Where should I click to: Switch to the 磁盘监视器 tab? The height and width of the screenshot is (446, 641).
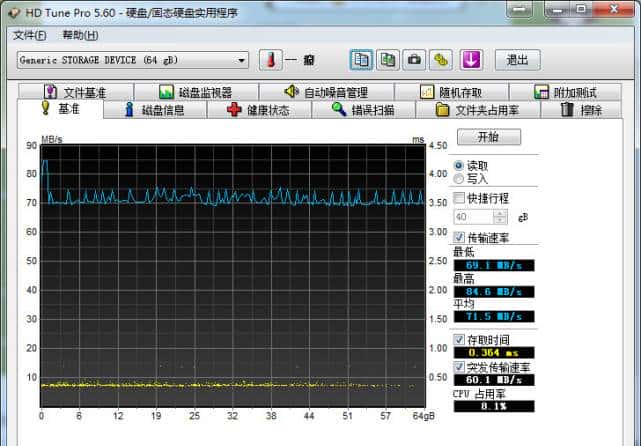click(x=197, y=92)
